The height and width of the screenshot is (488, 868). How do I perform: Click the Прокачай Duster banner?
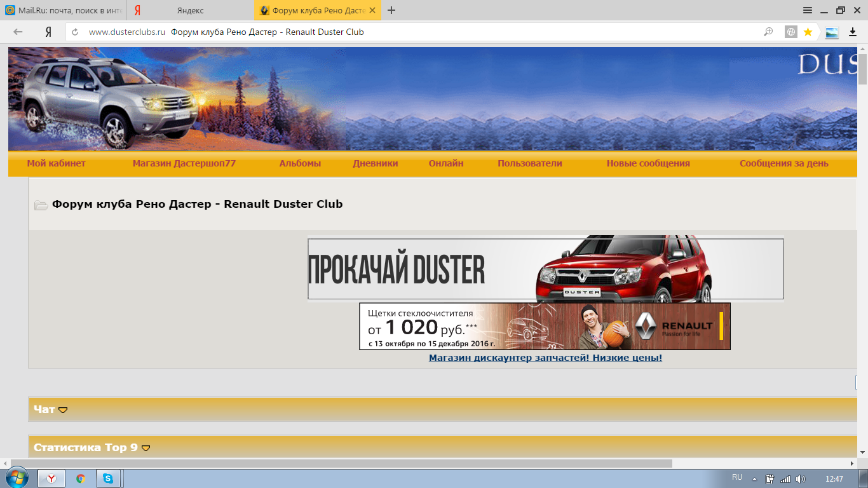[546, 269]
